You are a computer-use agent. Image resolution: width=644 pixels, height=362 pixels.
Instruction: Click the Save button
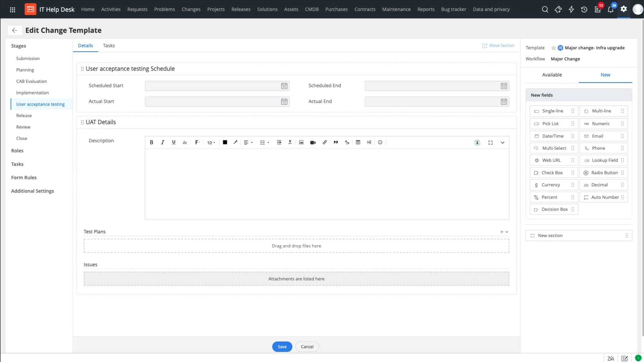[x=282, y=347]
